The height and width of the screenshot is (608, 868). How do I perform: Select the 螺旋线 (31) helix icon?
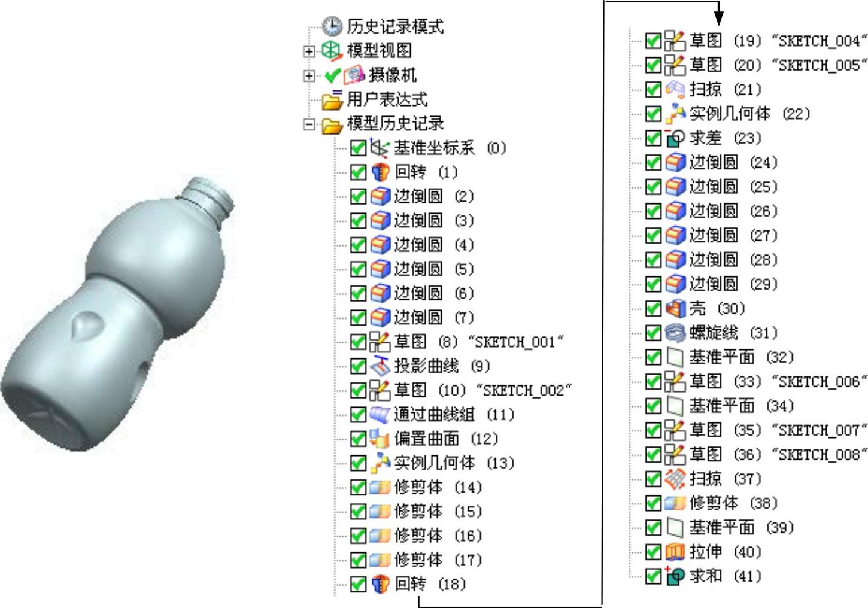point(675,333)
